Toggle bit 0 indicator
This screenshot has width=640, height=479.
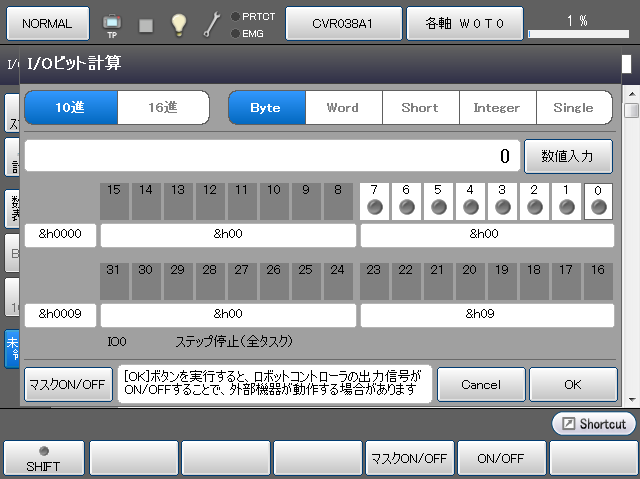tap(598, 207)
